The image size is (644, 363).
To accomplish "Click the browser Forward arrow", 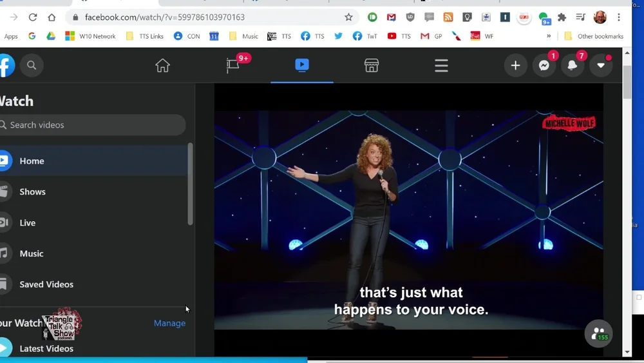I will pos(14,17).
